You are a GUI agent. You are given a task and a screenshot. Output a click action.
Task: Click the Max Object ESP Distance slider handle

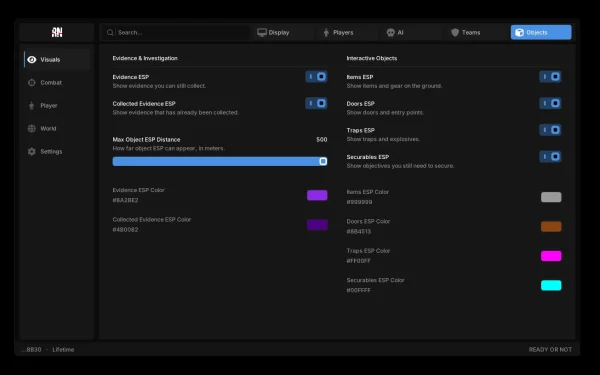pyautogui.click(x=323, y=161)
